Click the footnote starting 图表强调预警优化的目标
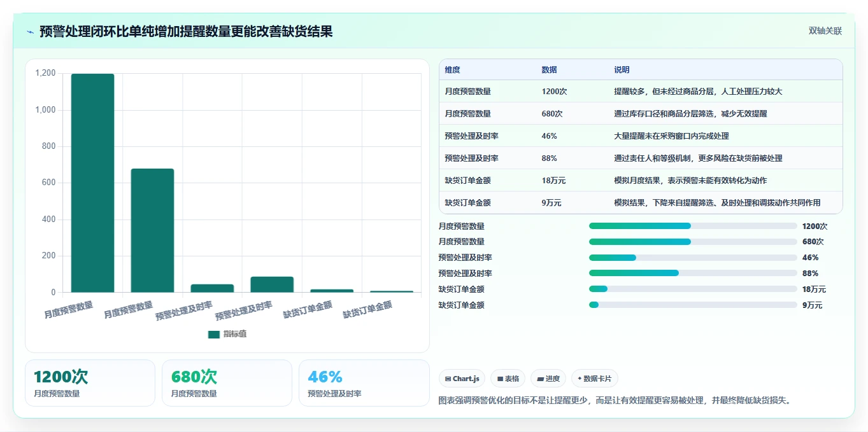Viewport: 868px width, 432px height. point(615,401)
